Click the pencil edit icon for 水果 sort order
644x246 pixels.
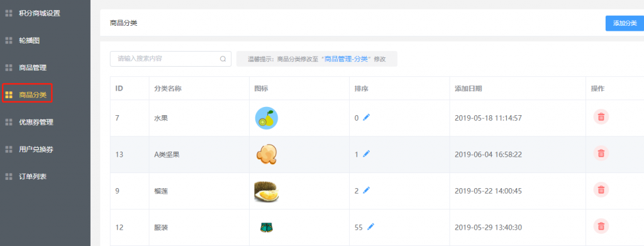367,118
